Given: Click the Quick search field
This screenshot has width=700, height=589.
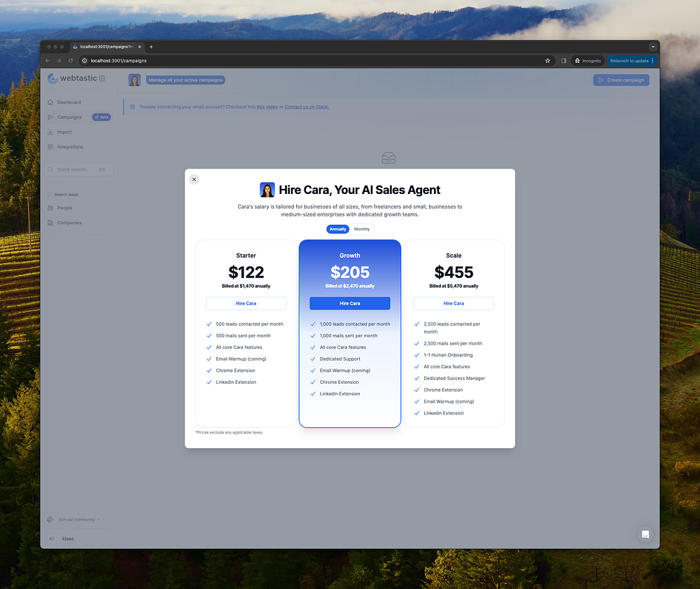Looking at the screenshot, I should (79, 169).
